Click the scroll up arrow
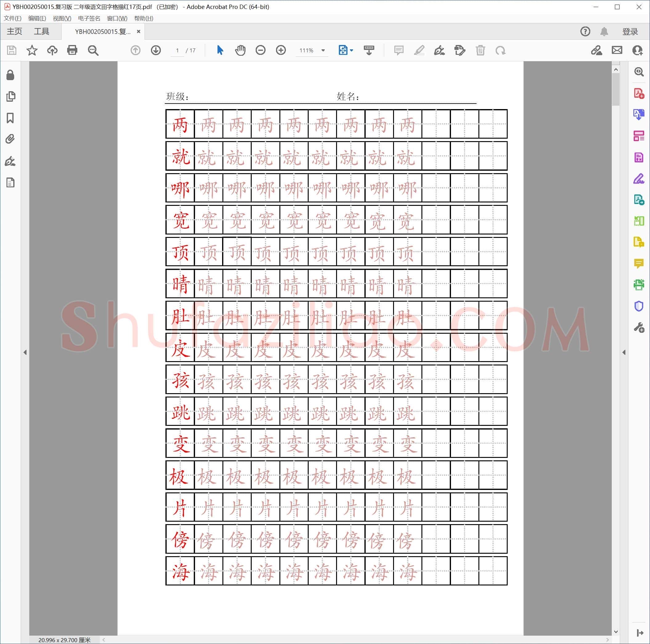 click(x=616, y=70)
